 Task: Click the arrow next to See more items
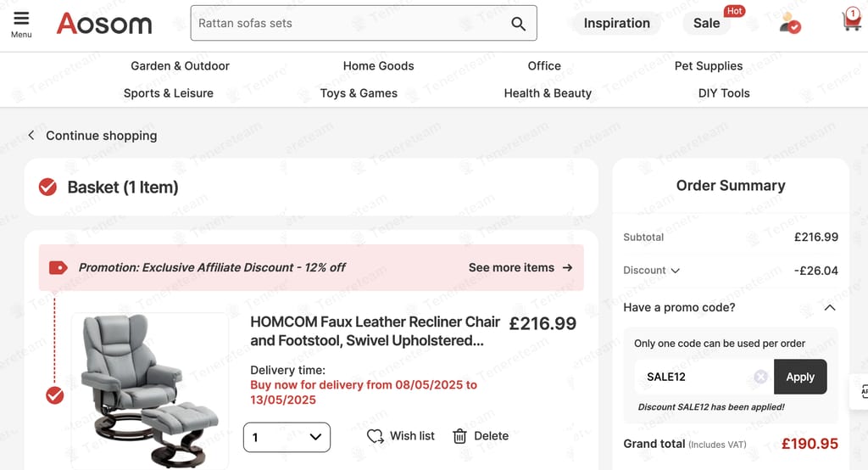coord(567,268)
